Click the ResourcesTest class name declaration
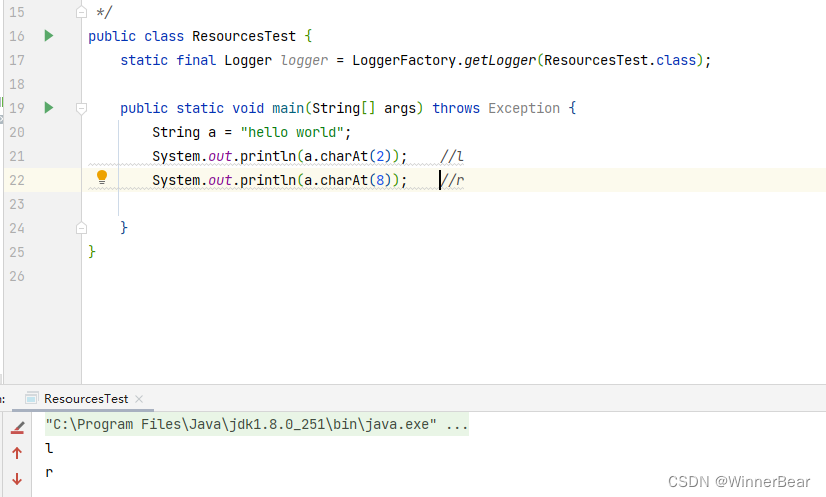 (244, 36)
